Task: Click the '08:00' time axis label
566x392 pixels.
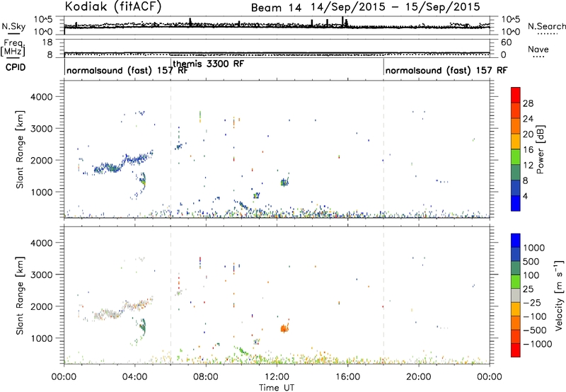Action: (206, 377)
